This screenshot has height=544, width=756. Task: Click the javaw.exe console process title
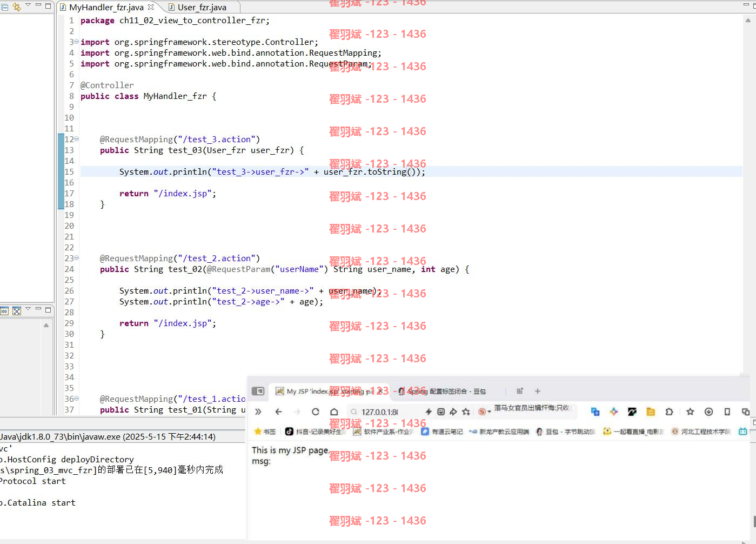click(108, 437)
